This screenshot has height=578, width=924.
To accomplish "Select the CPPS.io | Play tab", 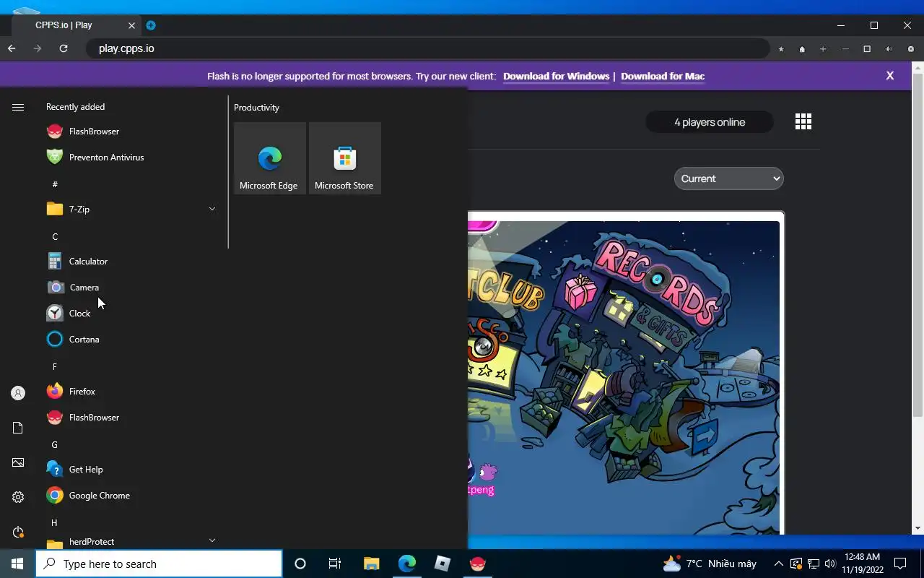I will tap(76, 25).
